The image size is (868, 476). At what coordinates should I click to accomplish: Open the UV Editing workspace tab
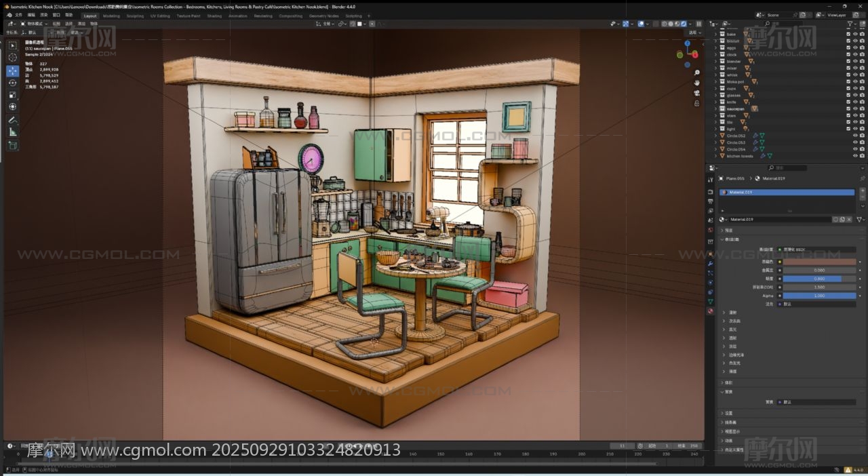click(160, 16)
